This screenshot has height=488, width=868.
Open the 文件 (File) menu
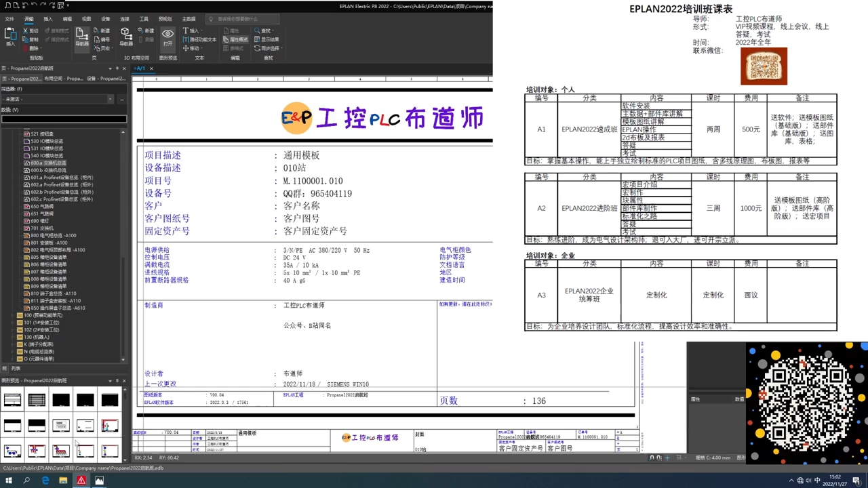click(9, 19)
